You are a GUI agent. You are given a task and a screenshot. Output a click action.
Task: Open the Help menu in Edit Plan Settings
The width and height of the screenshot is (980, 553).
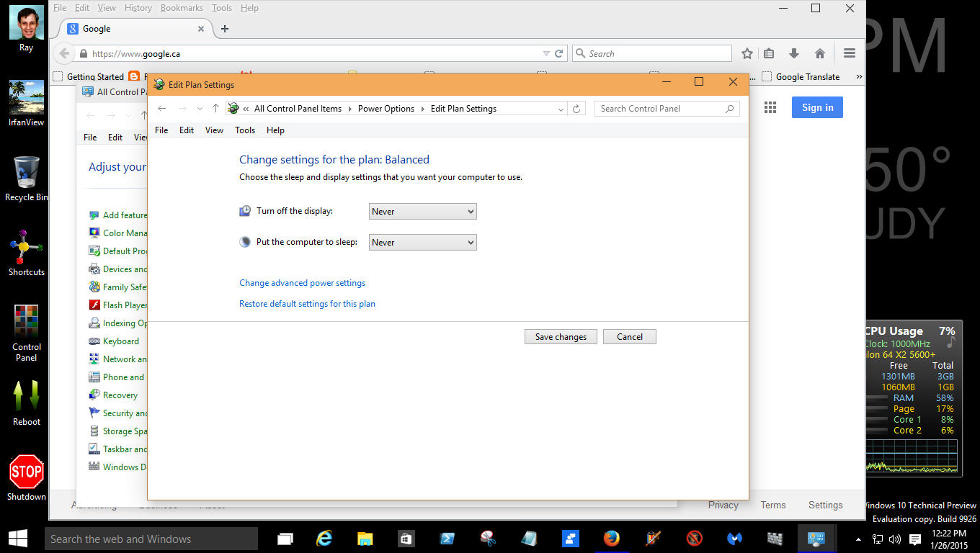coord(275,130)
